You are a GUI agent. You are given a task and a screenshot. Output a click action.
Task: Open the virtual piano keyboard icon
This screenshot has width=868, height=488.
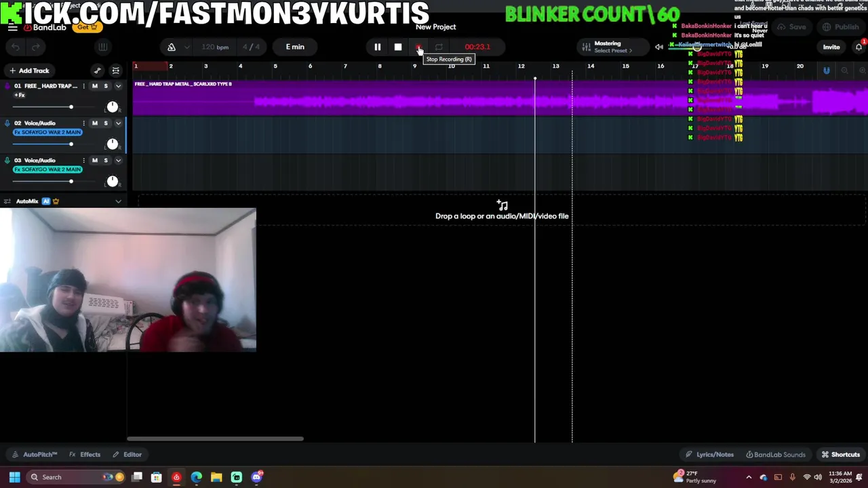[103, 47]
